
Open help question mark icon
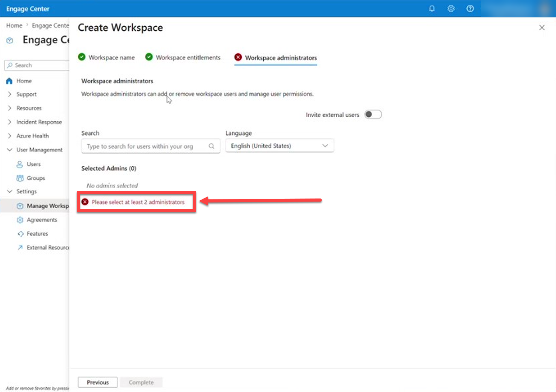pos(470,9)
